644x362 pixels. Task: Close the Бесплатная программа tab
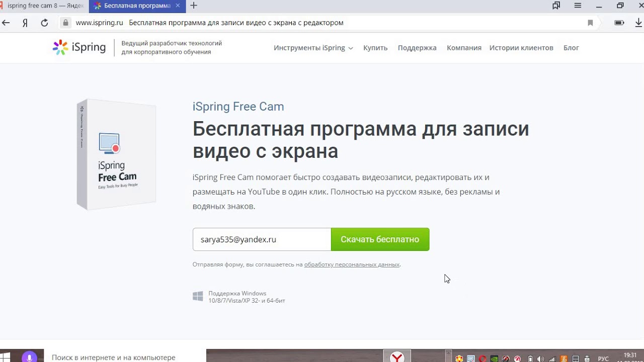click(x=178, y=6)
